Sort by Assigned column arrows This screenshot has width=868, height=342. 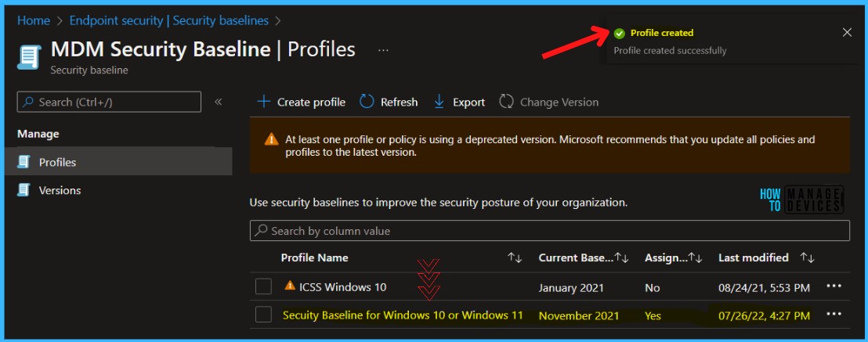click(695, 258)
